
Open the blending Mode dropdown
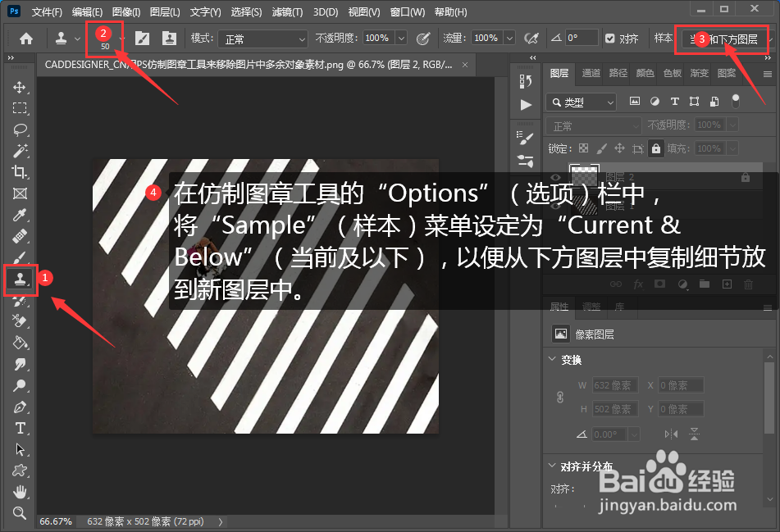[x=263, y=39]
